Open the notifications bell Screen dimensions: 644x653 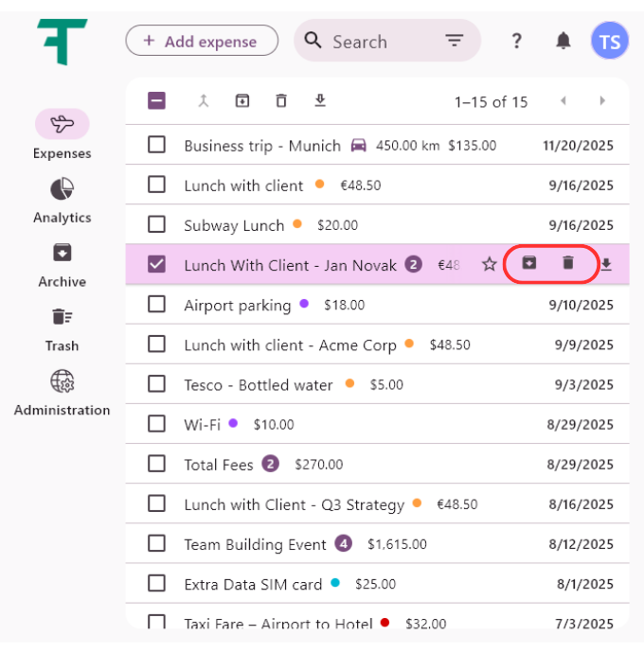click(563, 41)
